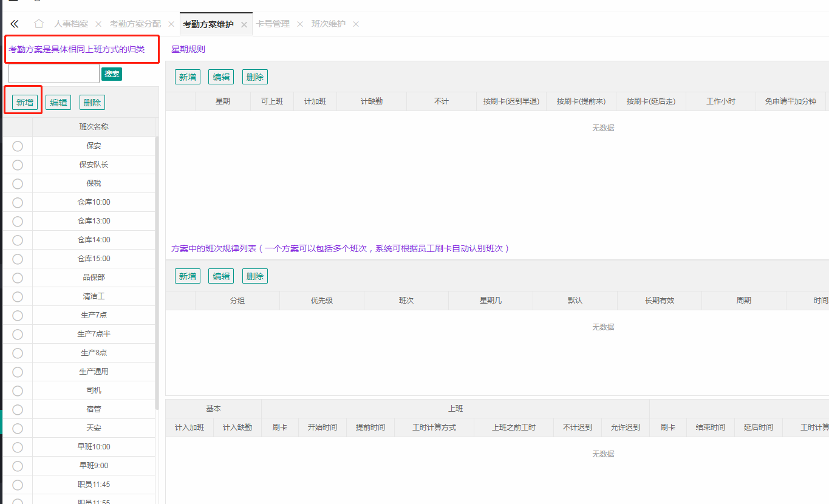Click the scheme search input field
The width and height of the screenshot is (829, 504).
(x=54, y=73)
